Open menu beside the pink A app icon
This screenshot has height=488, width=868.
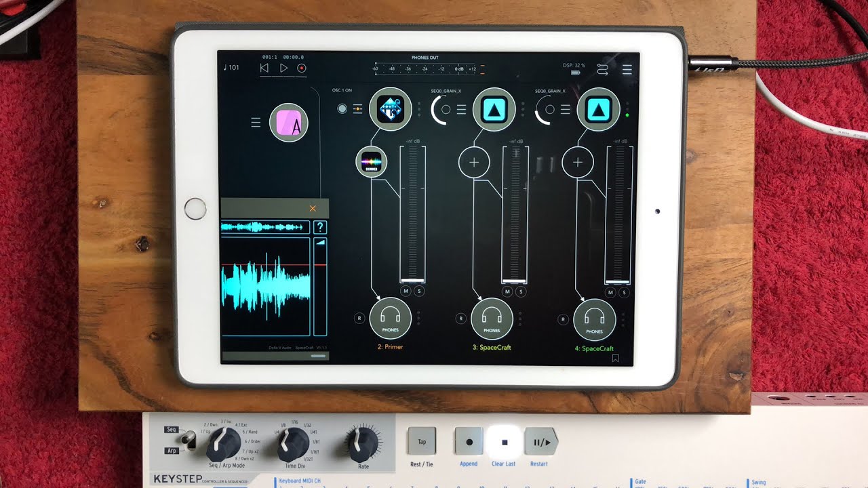[x=256, y=123]
